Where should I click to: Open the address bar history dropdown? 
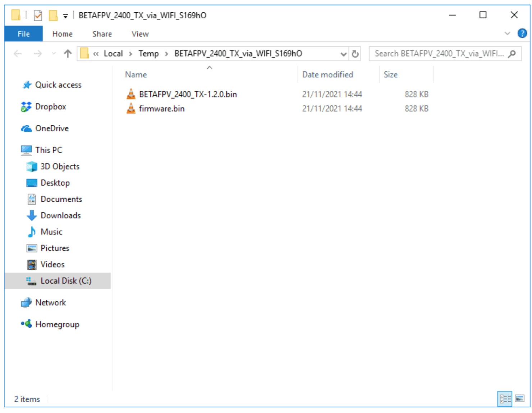(343, 54)
